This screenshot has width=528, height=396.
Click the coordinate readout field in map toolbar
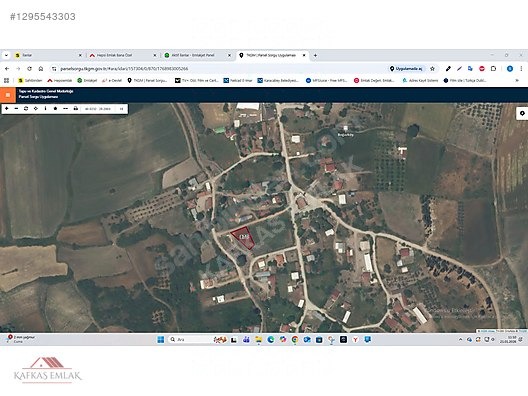tap(98, 109)
